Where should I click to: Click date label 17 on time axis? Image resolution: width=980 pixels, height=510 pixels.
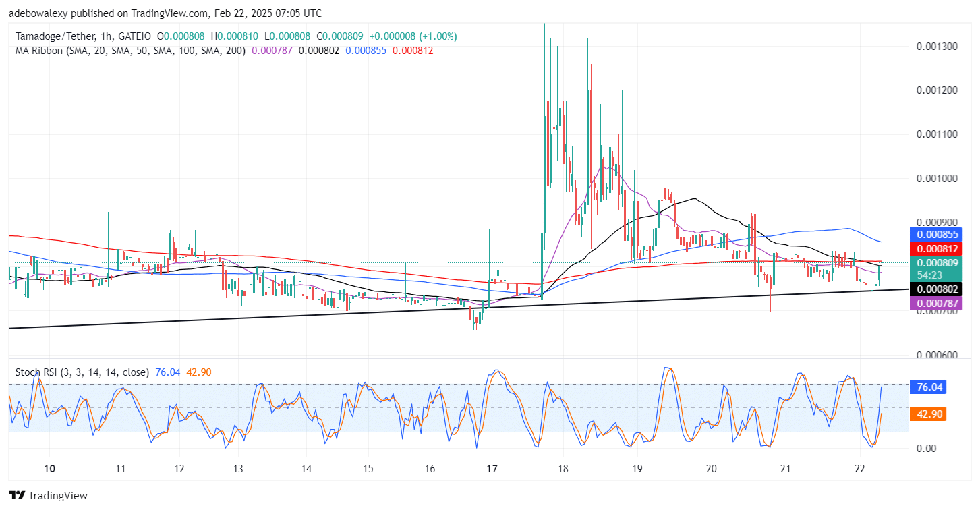click(x=492, y=469)
